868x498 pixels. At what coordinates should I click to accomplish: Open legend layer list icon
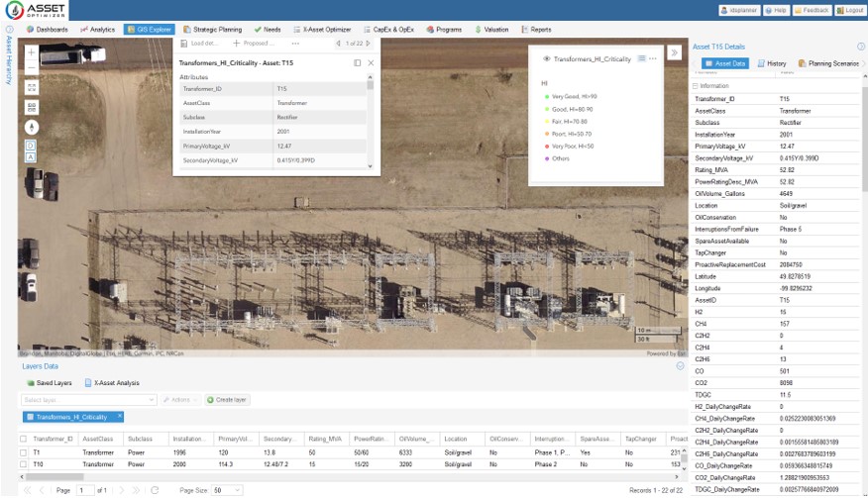click(x=641, y=59)
